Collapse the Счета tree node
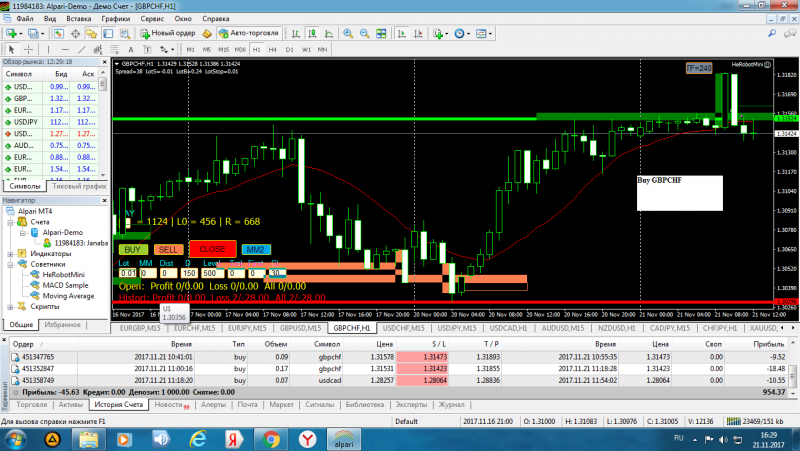This screenshot has width=800, height=451. click(10, 222)
